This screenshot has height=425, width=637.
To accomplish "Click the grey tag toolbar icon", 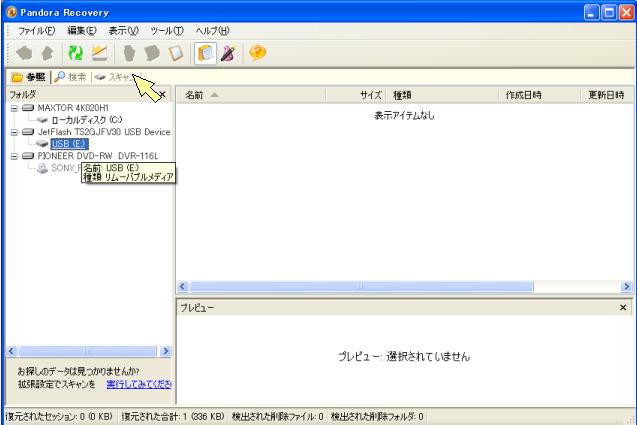I will (152, 53).
